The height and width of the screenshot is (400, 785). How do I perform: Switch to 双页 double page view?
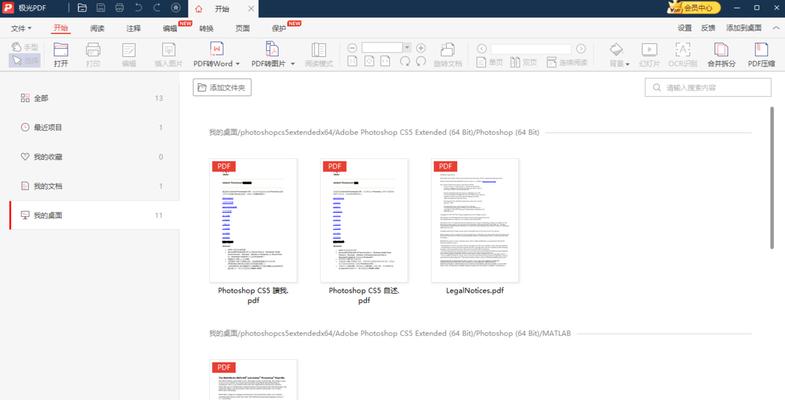(523, 62)
